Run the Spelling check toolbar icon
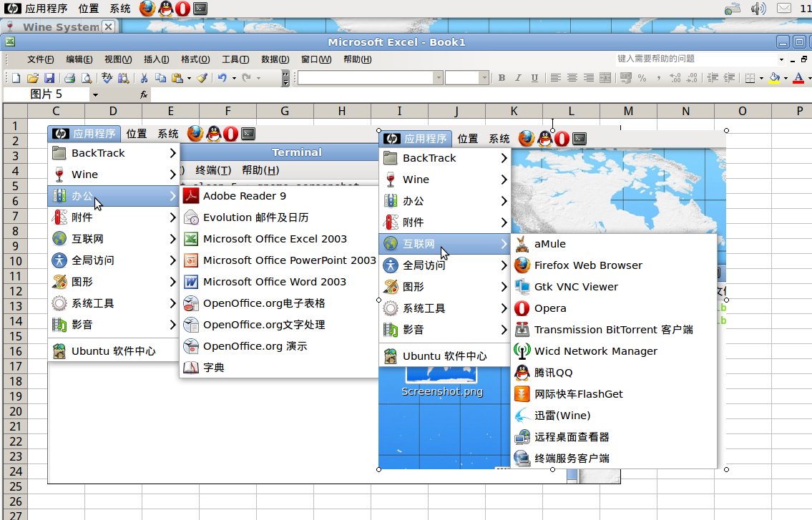 click(x=107, y=78)
